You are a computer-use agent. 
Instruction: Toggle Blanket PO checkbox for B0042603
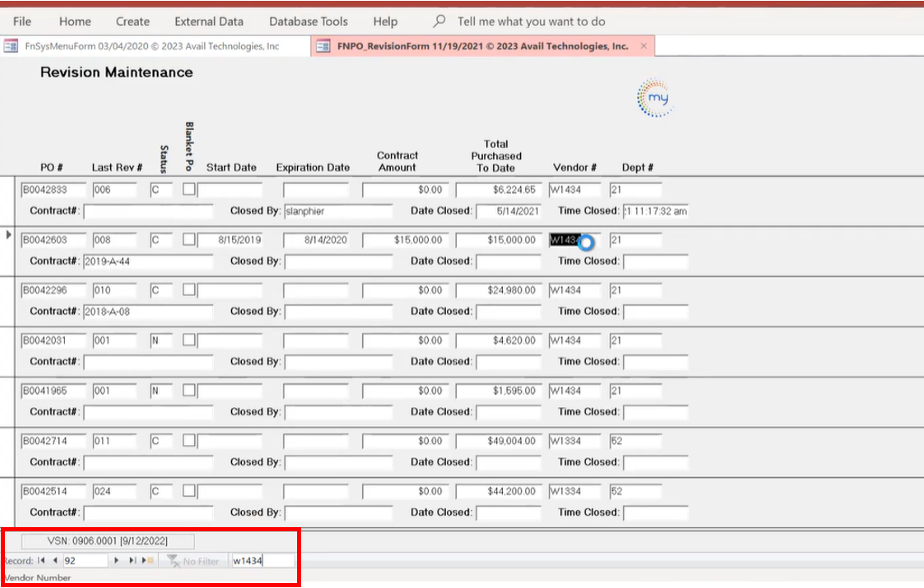(x=189, y=239)
